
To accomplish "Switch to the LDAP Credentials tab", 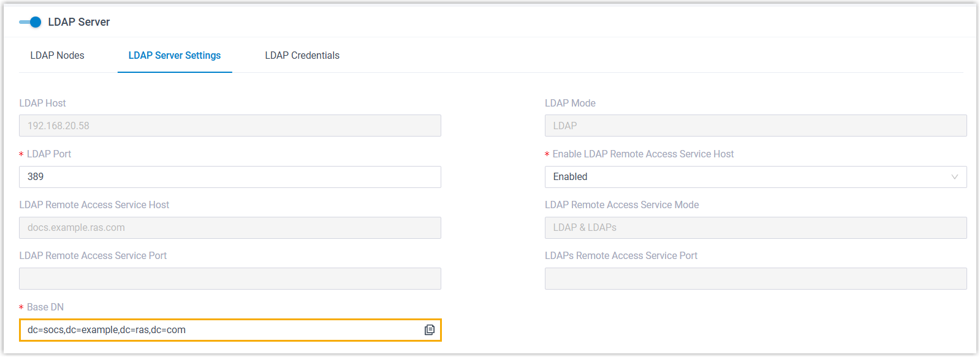I will [x=302, y=56].
